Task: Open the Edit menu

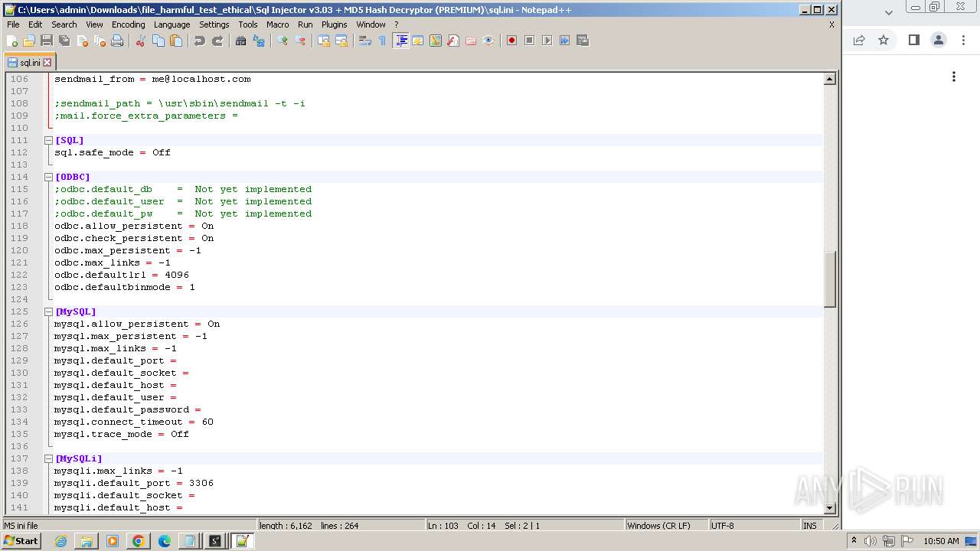Action: [x=35, y=24]
